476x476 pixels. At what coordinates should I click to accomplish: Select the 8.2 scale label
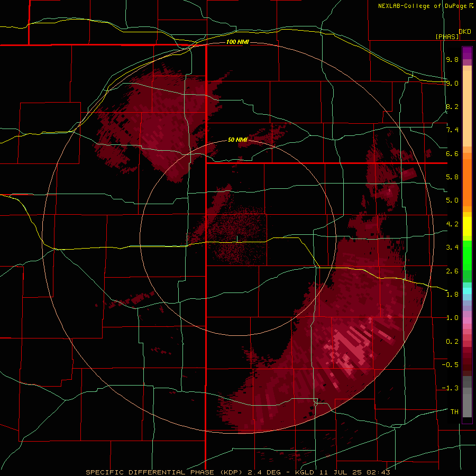coord(452,106)
